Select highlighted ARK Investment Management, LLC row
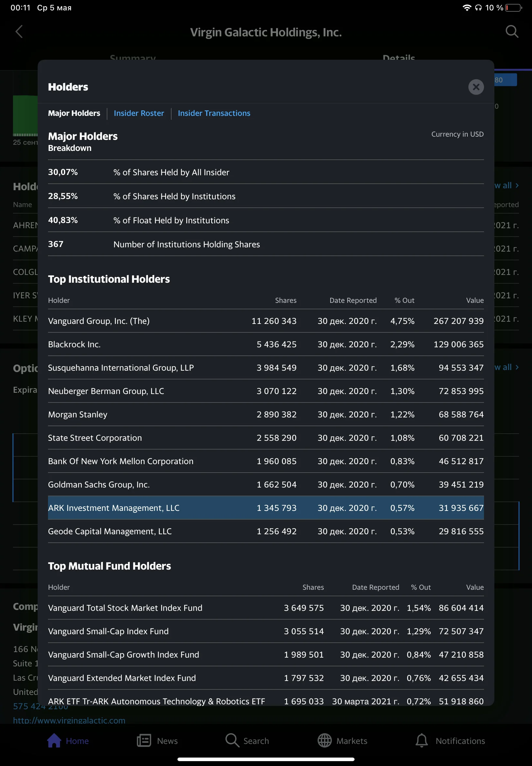The image size is (532, 766). tap(266, 508)
